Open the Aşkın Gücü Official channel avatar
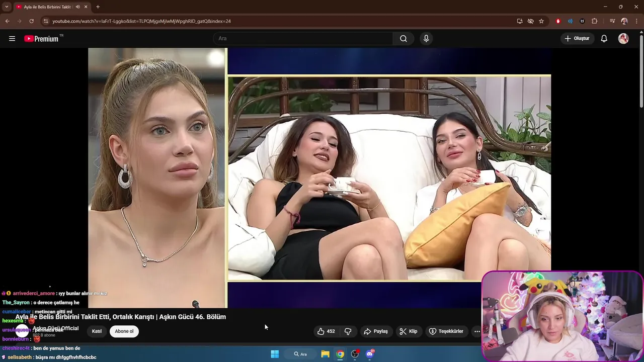644x362 pixels. [x=22, y=331]
